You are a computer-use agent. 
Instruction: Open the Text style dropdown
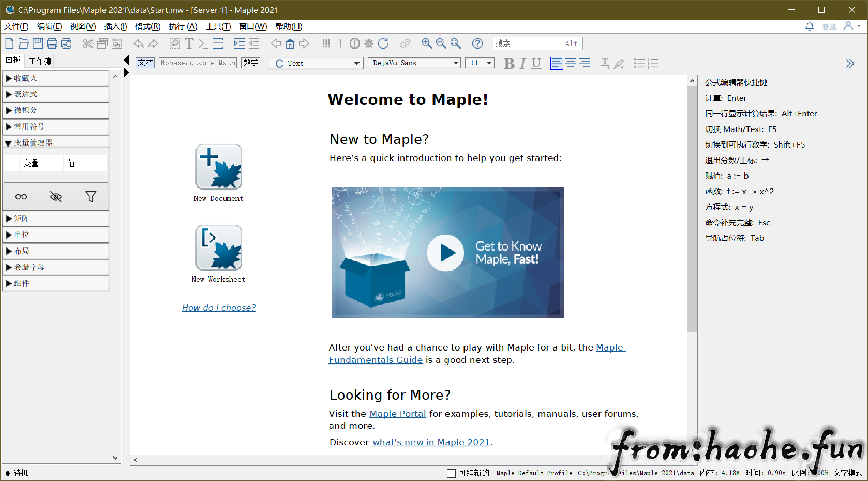(x=316, y=63)
